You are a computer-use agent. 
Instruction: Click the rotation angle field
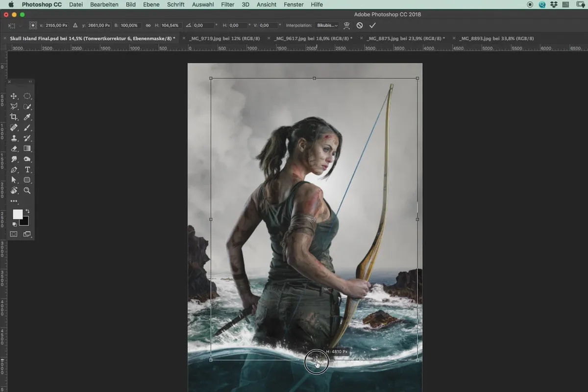pyautogui.click(x=205, y=25)
